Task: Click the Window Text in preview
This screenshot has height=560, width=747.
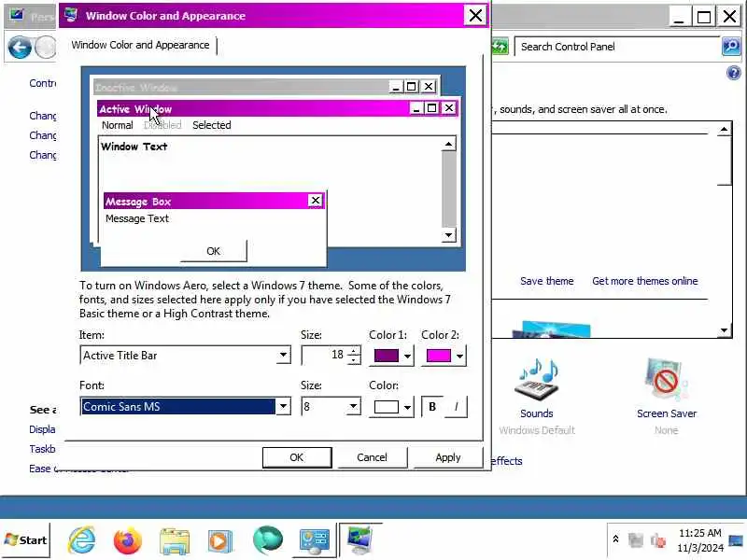Action: (134, 147)
